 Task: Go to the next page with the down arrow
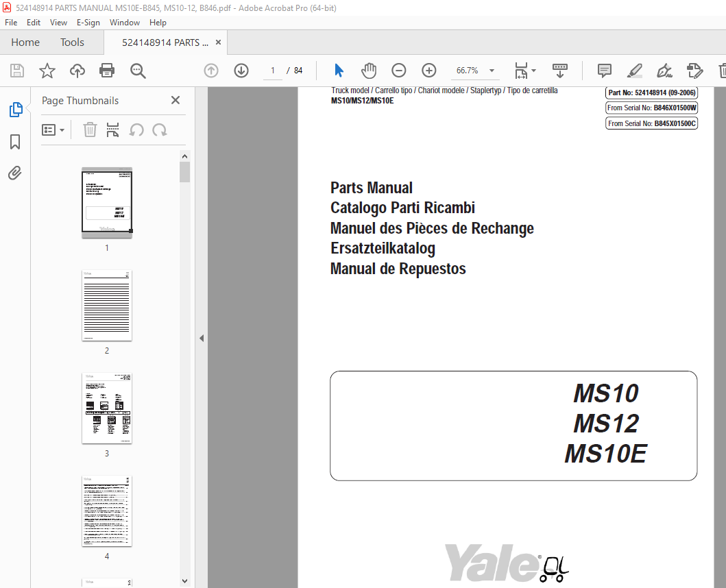tap(241, 71)
